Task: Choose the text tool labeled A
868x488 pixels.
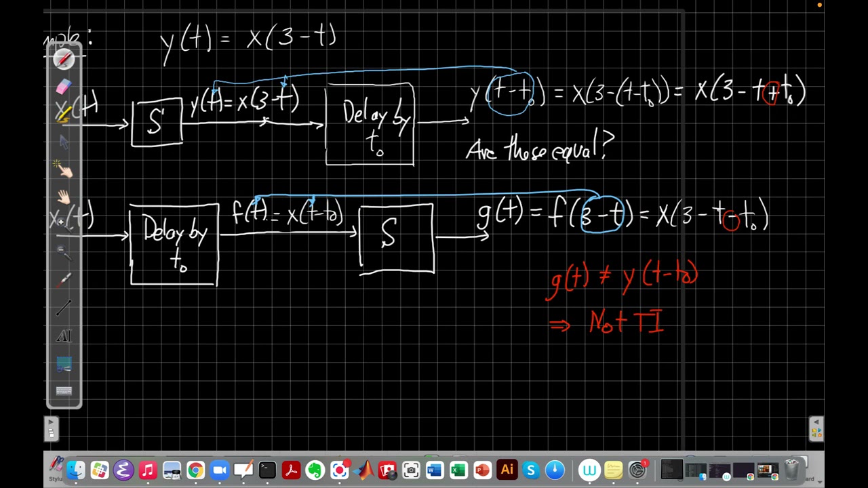Action: pos(64,336)
